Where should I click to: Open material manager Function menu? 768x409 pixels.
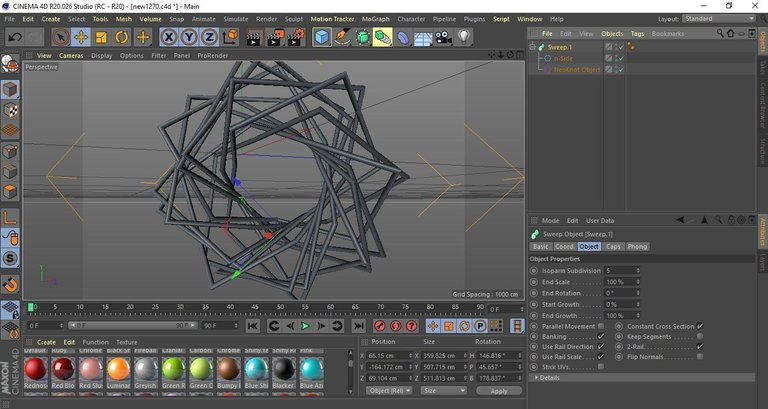[96, 342]
